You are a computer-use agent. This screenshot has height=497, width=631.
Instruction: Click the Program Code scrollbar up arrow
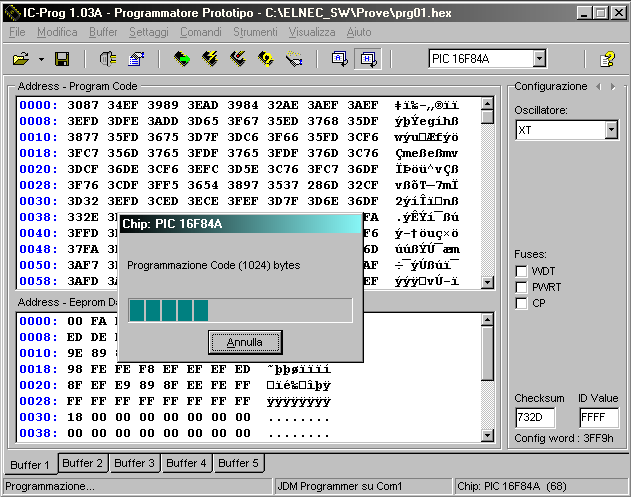(487, 104)
